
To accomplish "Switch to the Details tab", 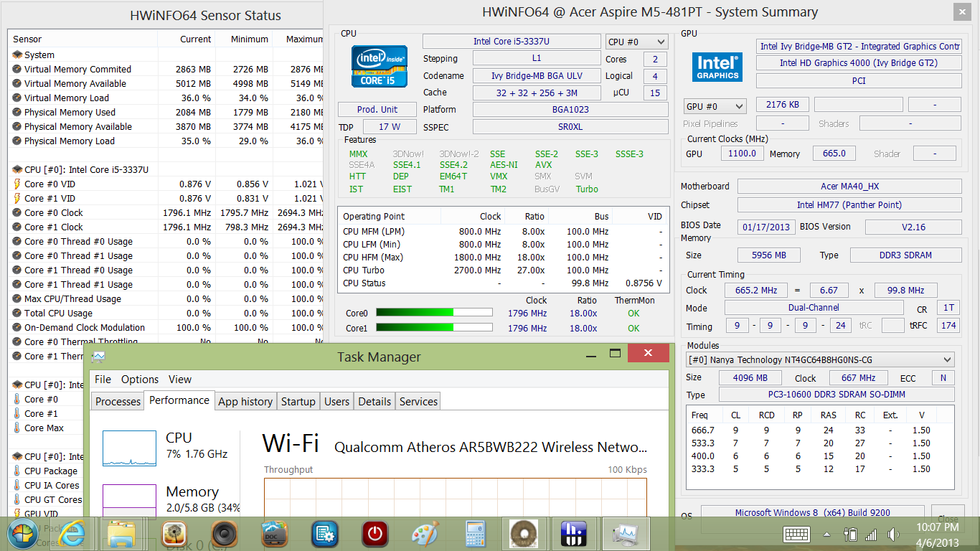I will 374,401.
